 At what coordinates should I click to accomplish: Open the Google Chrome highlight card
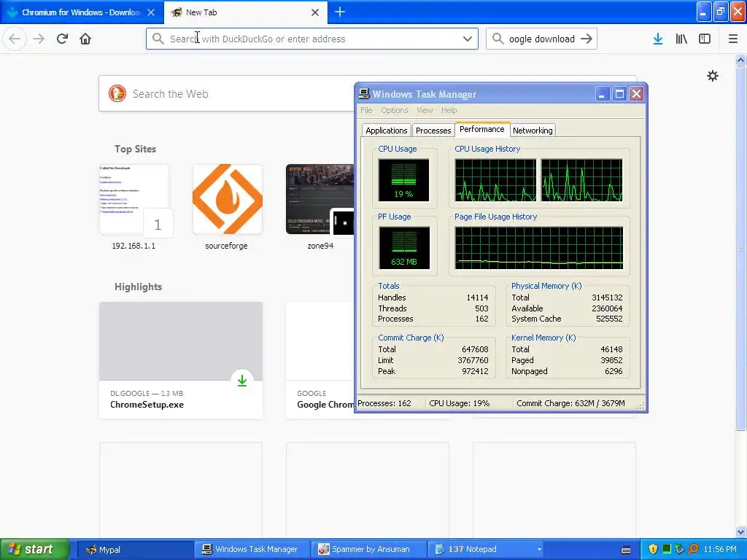(320, 360)
